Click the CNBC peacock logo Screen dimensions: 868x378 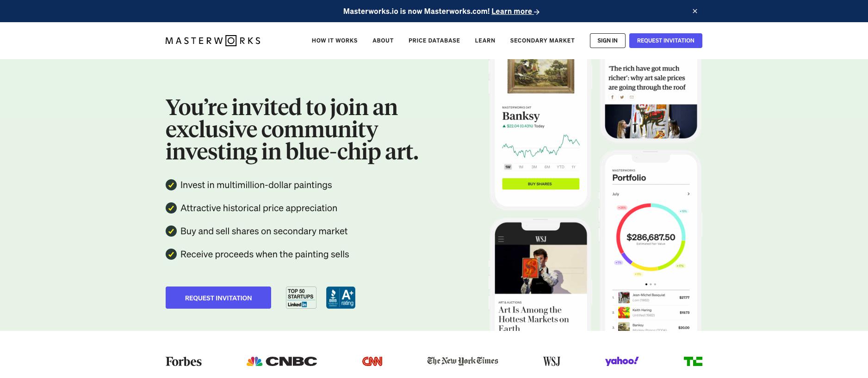pyautogui.click(x=282, y=361)
